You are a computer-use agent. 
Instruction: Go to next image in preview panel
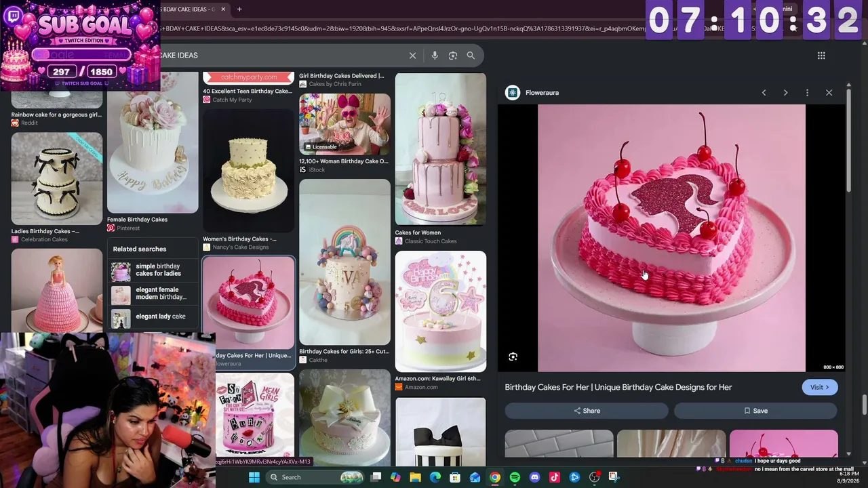click(x=785, y=93)
